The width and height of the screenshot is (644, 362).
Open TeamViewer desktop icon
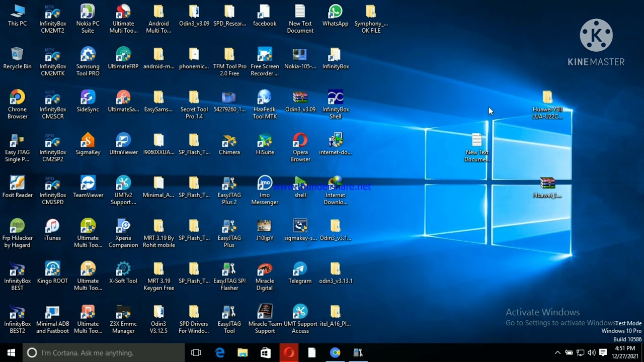pyautogui.click(x=88, y=187)
